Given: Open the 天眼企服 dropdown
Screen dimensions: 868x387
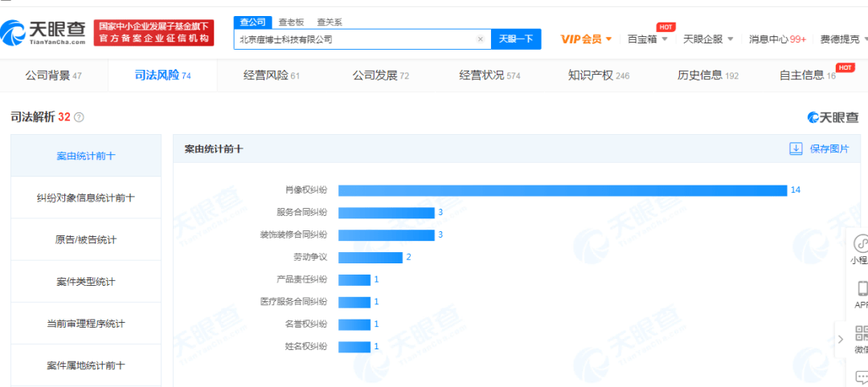Looking at the screenshot, I should click(708, 39).
